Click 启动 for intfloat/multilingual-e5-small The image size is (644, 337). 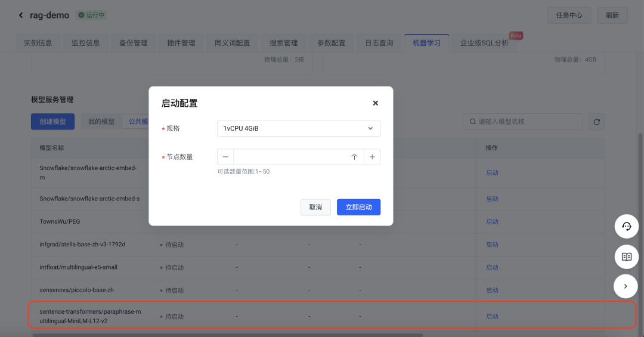click(492, 268)
